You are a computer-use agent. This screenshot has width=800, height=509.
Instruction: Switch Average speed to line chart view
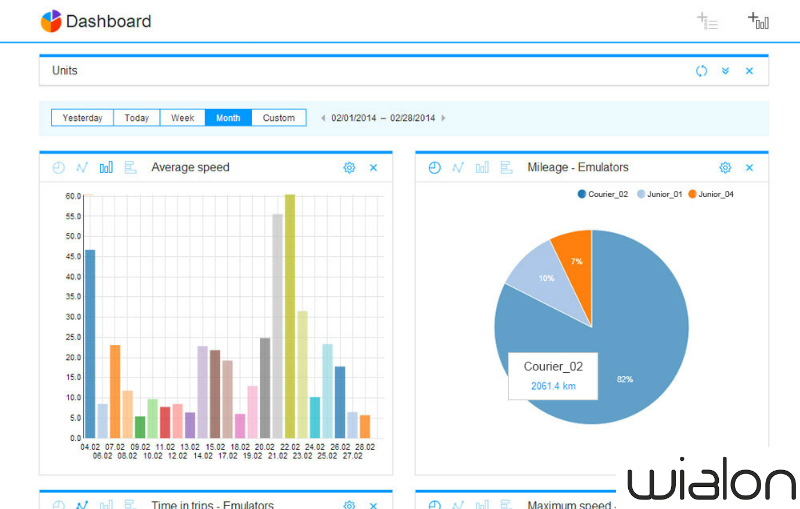[82, 168]
